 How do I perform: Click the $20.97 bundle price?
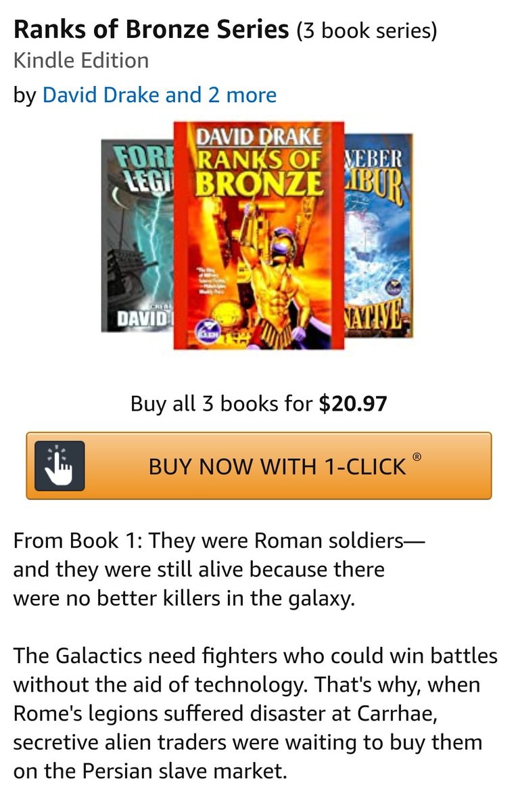353,404
